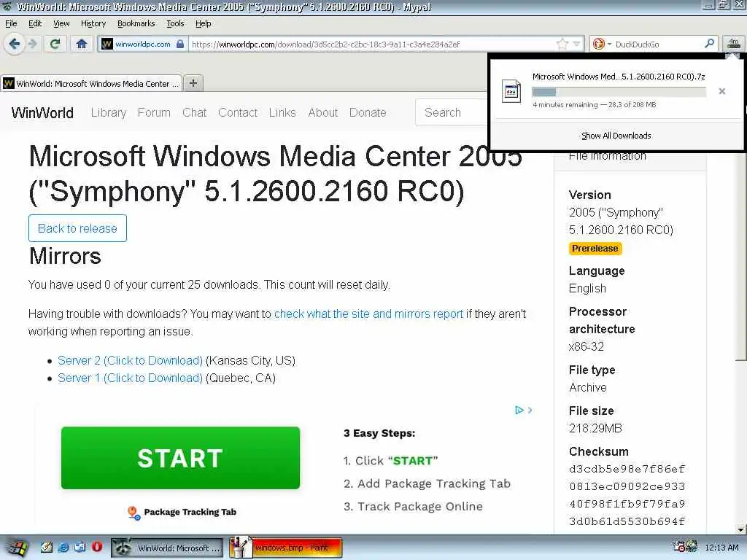
Task: Click the magnifier search icon in DuckDuckGo box
Action: point(709,44)
